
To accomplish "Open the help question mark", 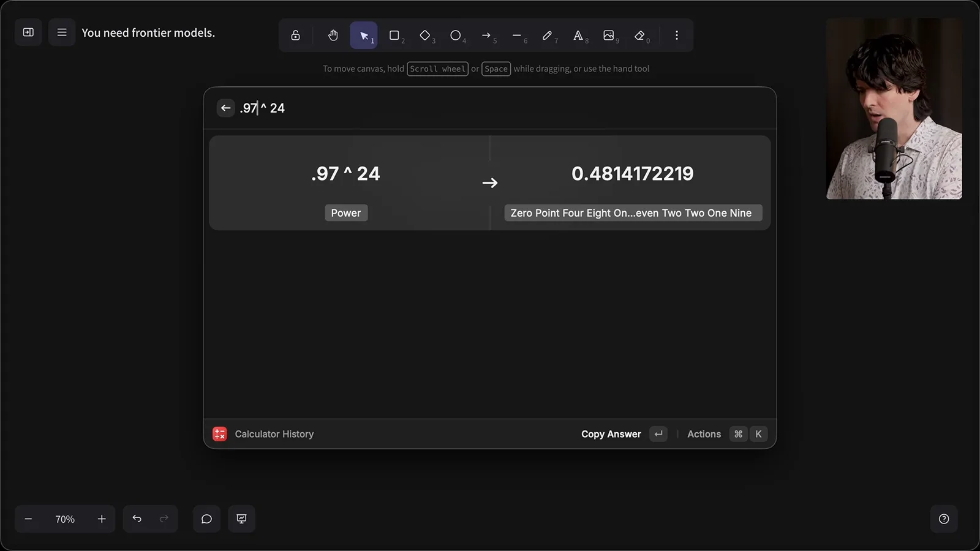I will [944, 519].
